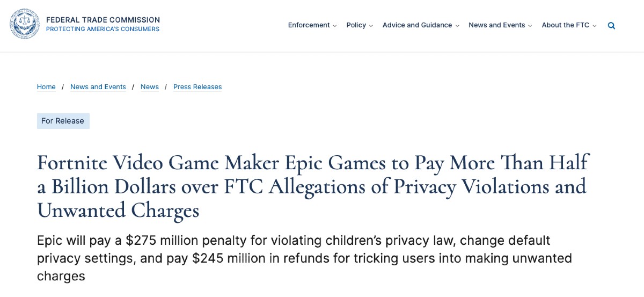Image resolution: width=644 pixels, height=297 pixels.
Task: Expand the chevron beside Enforcement
Action: click(335, 26)
